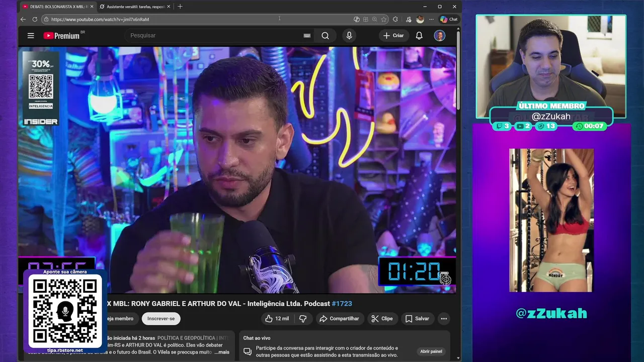Image resolution: width=644 pixels, height=362 pixels.
Task: Dislike the video with thumbs down
Action: point(303,319)
